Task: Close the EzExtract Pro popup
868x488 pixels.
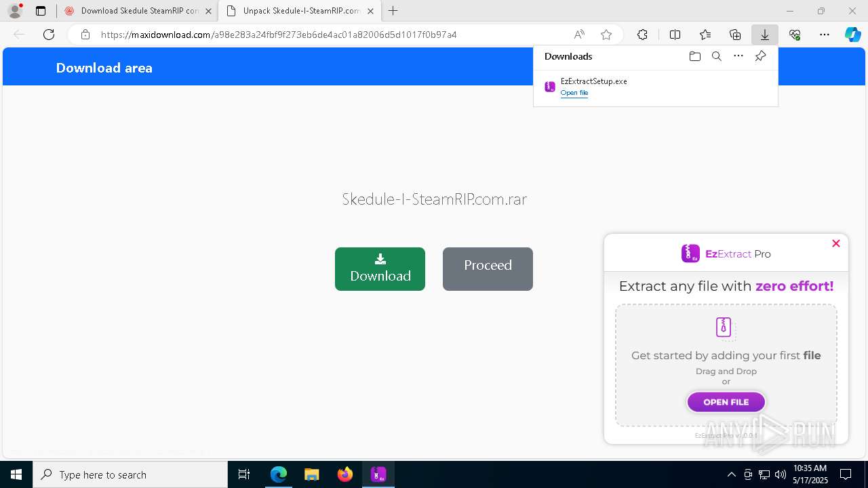Action: click(x=836, y=243)
